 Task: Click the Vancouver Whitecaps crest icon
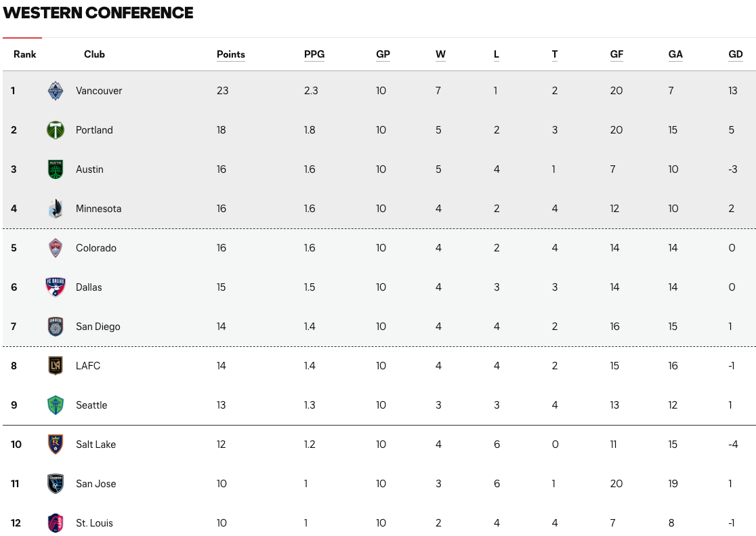click(55, 91)
